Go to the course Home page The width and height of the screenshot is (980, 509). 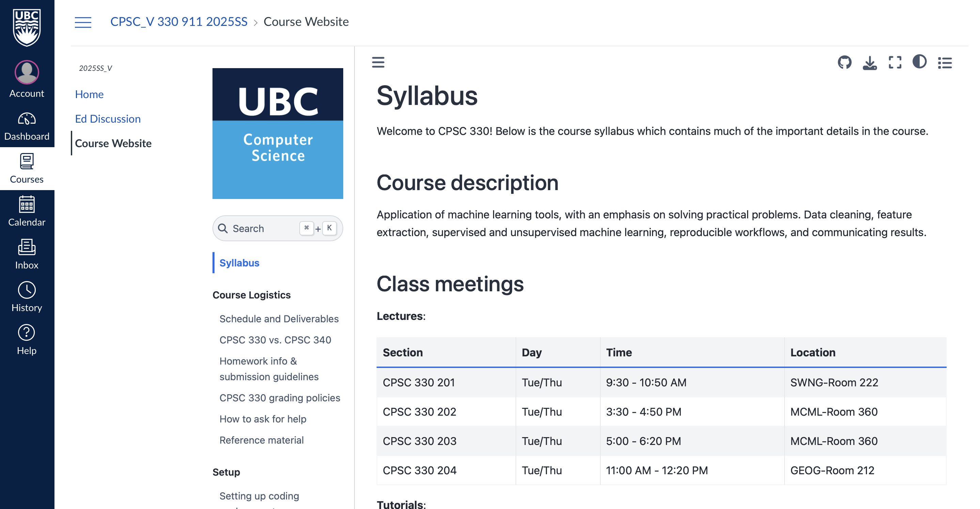click(x=89, y=94)
